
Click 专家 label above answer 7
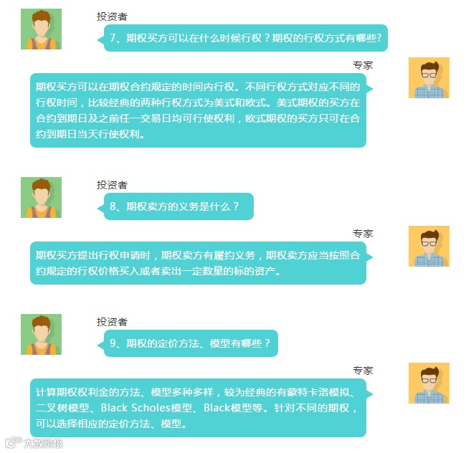(x=363, y=65)
